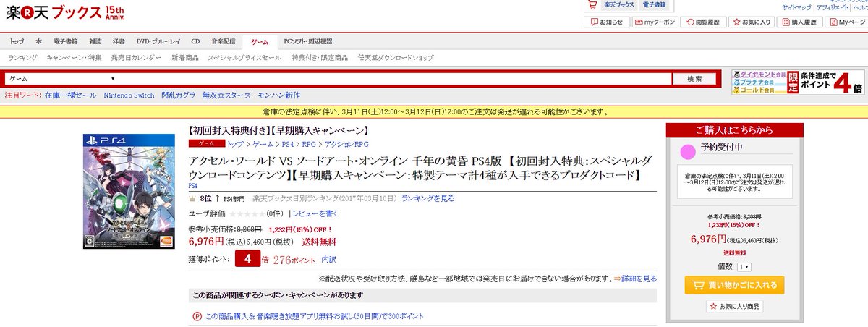Open 閲覧履歴 browsing history
This screenshot has height=327, width=868.
point(702,22)
